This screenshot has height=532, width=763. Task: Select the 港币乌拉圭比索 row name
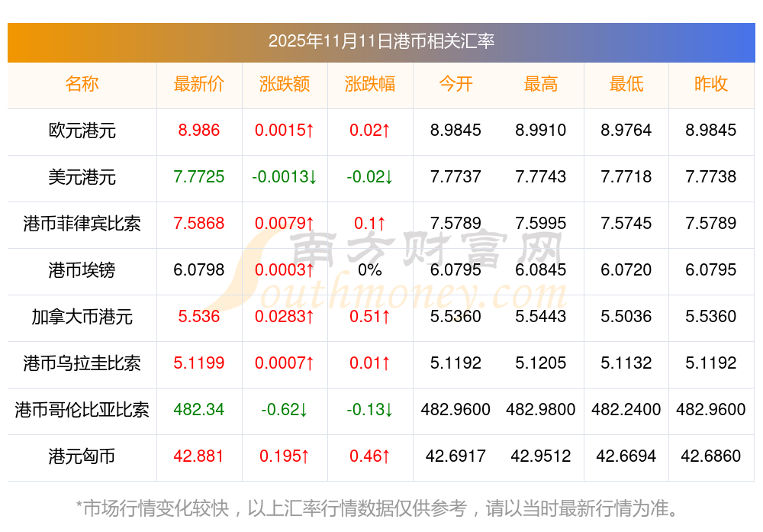82,363
